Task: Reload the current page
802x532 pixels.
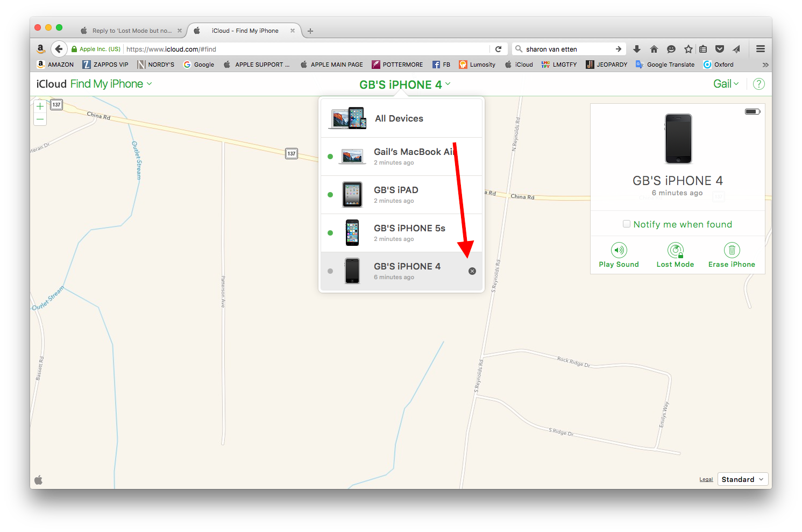Action: pos(499,49)
